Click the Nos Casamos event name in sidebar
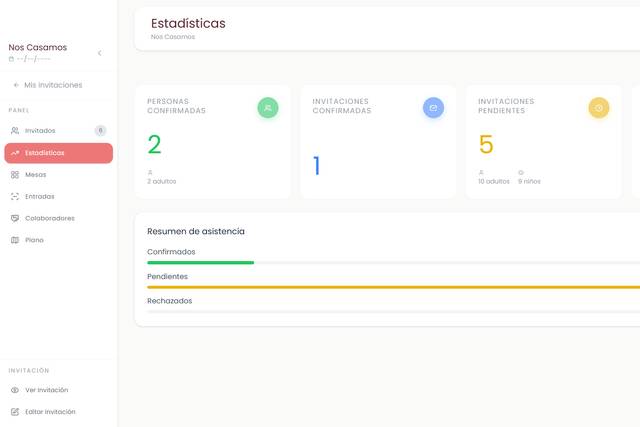The width and height of the screenshot is (640, 427). pos(38,47)
